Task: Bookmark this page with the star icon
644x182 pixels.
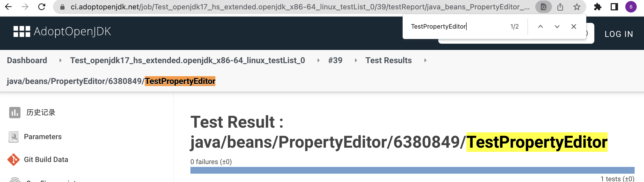Action: pos(577,7)
